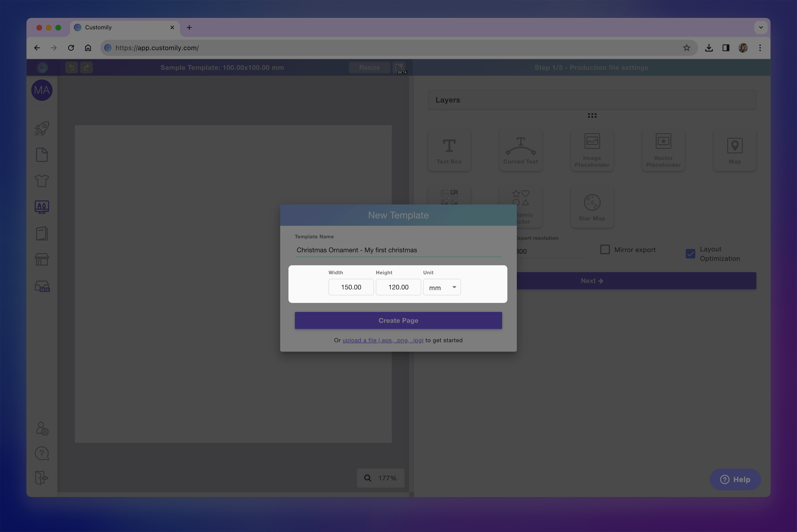This screenshot has width=797, height=532.
Task: Click the Layers panel drag handle dots
Action: (x=592, y=116)
